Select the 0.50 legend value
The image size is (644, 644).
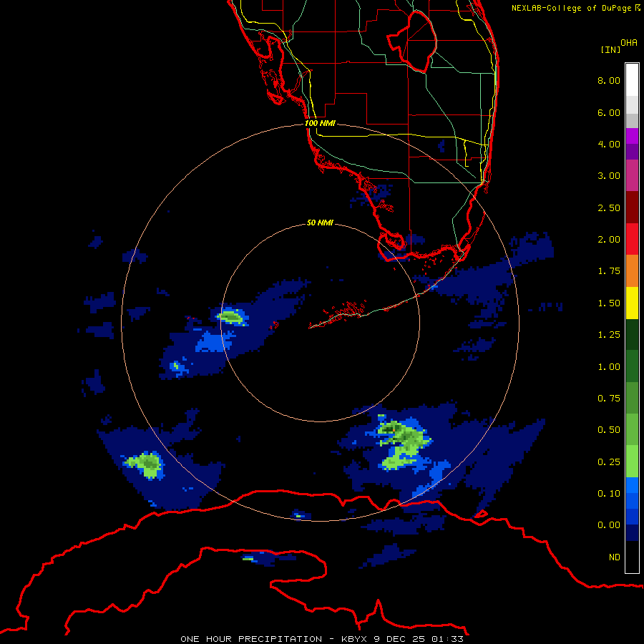coord(609,430)
